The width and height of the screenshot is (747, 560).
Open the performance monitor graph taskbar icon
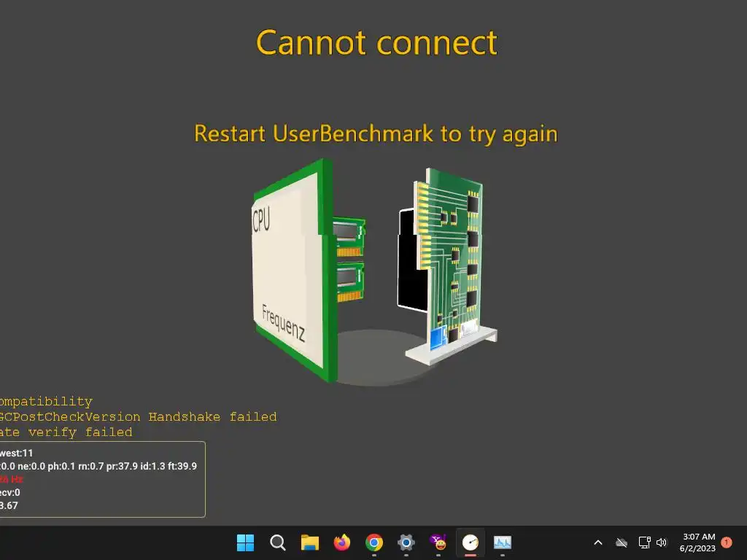click(x=502, y=542)
